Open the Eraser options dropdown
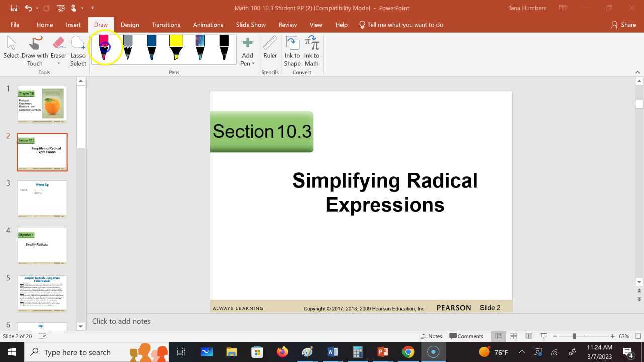The width and height of the screenshot is (644, 362). (x=58, y=63)
